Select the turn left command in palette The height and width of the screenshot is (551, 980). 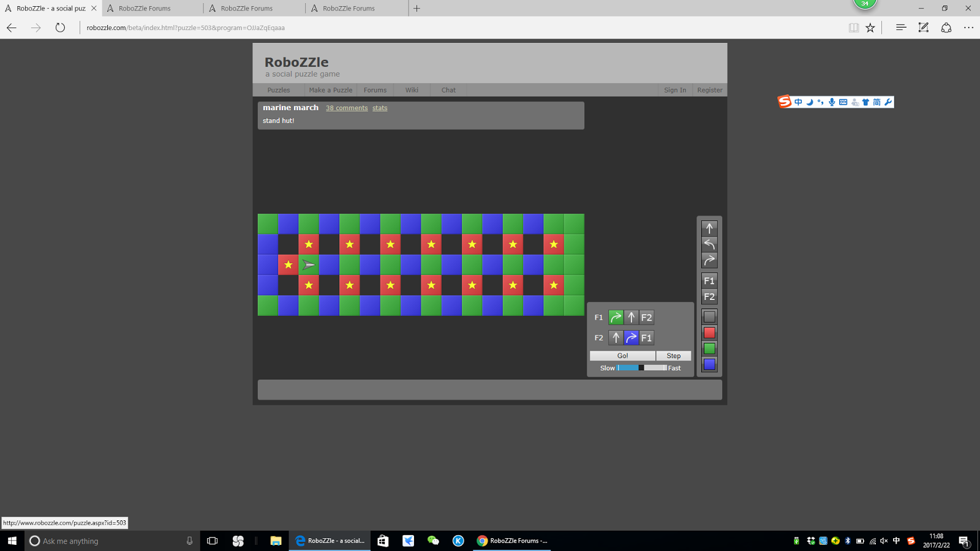[709, 244]
